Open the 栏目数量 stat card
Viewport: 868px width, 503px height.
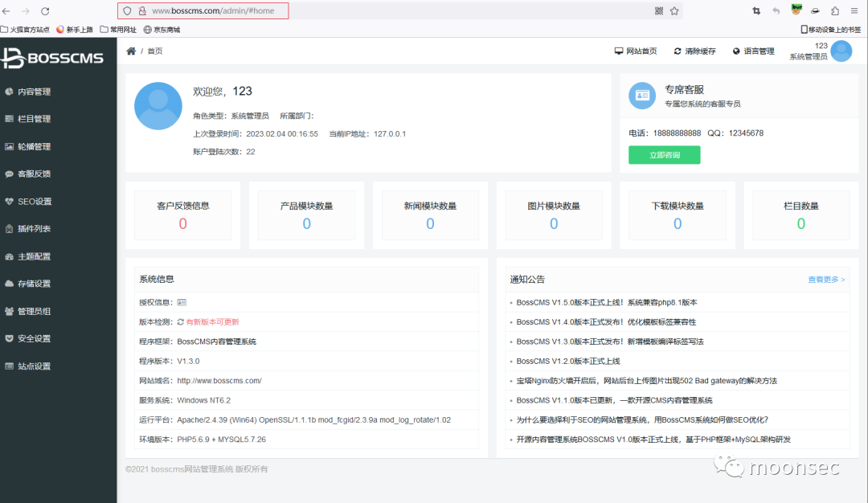click(801, 215)
